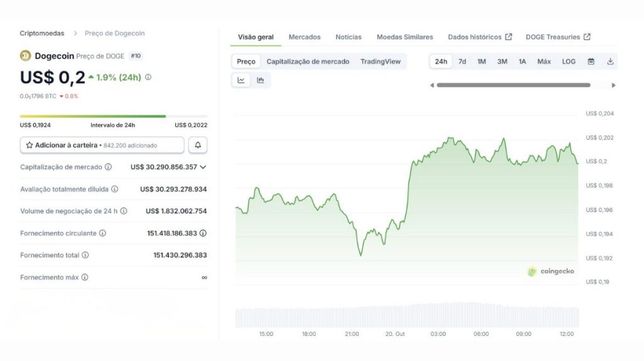The image size is (644, 361).
Task: Click the infinity max supply value
Action: click(x=204, y=277)
